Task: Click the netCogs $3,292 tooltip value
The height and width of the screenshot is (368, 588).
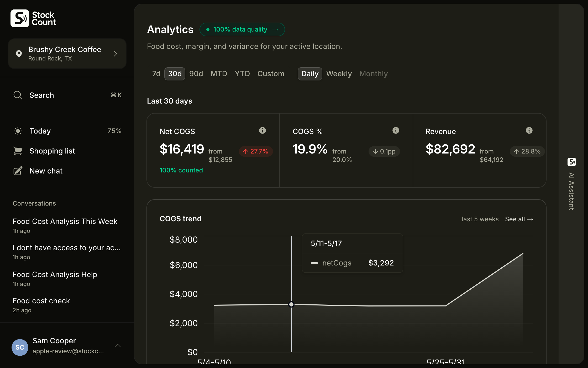Action: pyautogui.click(x=381, y=263)
